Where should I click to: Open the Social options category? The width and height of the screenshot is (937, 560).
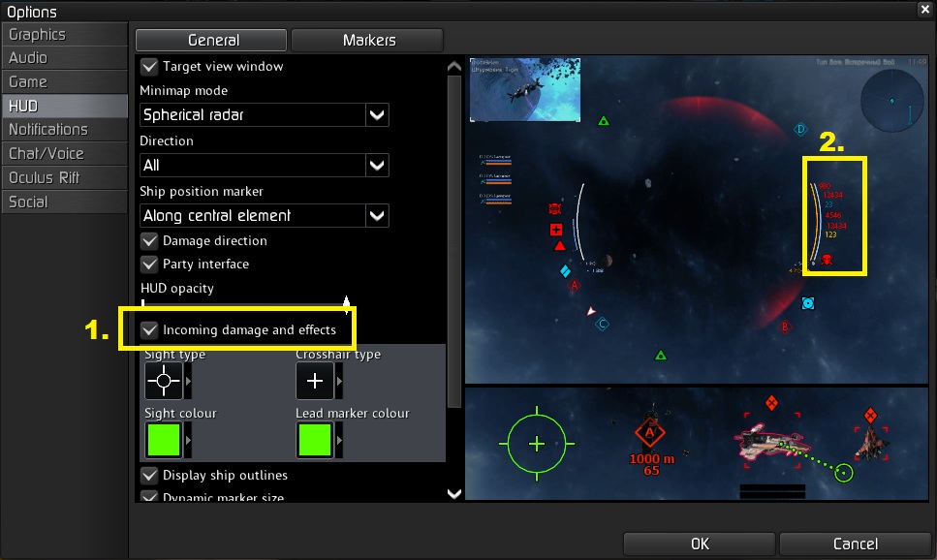[65, 202]
